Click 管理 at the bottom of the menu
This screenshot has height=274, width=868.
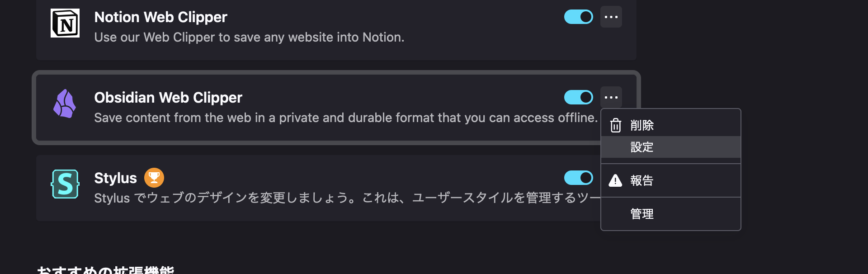point(642,214)
